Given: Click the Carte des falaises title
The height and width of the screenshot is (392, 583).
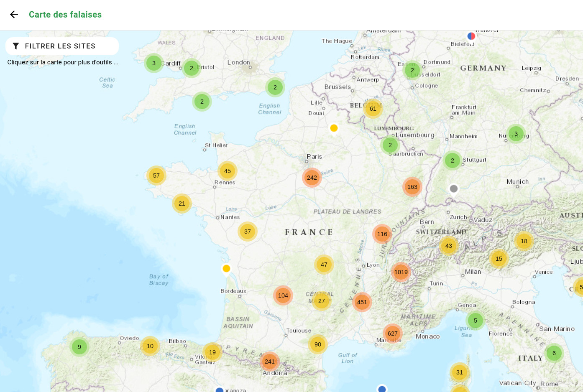Looking at the screenshot, I should pos(65,15).
